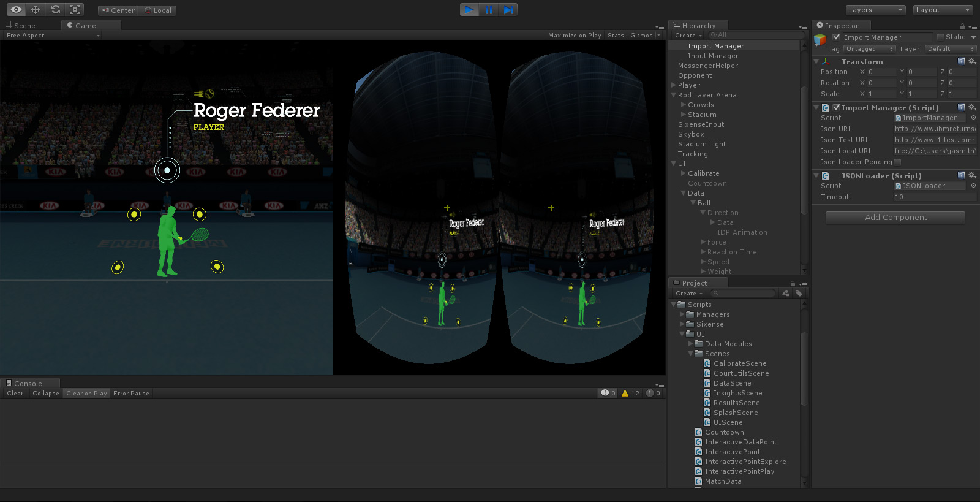Expand the Player object in Hierarchy

[674, 85]
